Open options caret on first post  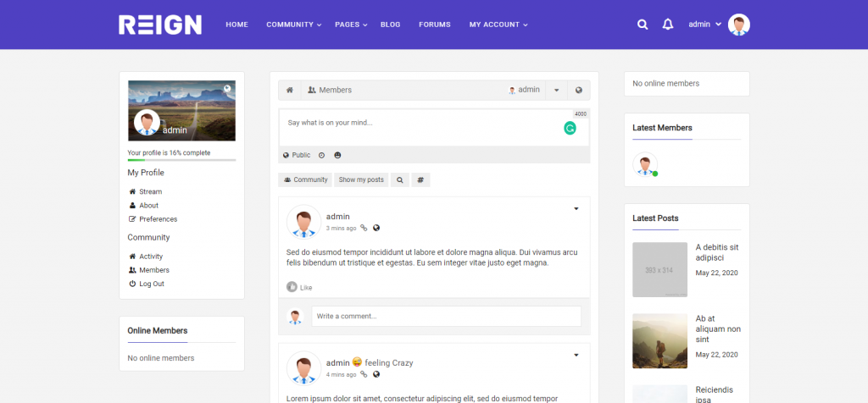click(576, 208)
